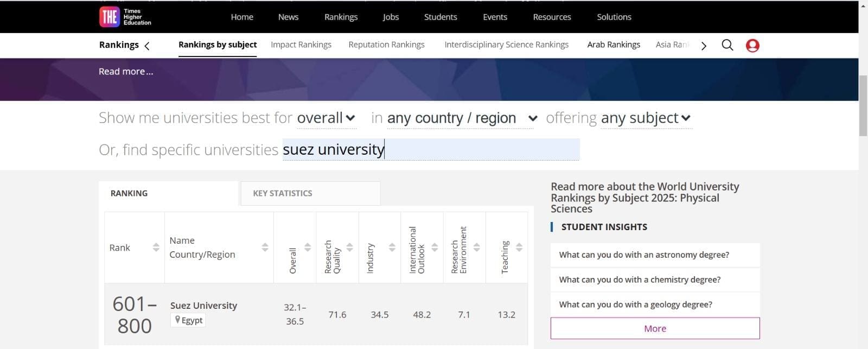Image resolution: width=868 pixels, height=349 pixels.
Task: Open 'What can you do with a chemistry degree?'
Action: 655,280
